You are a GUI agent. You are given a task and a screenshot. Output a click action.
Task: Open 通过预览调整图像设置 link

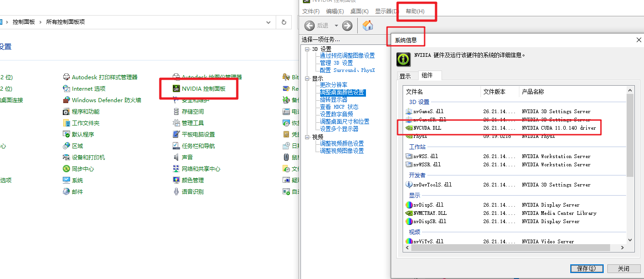click(347, 55)
